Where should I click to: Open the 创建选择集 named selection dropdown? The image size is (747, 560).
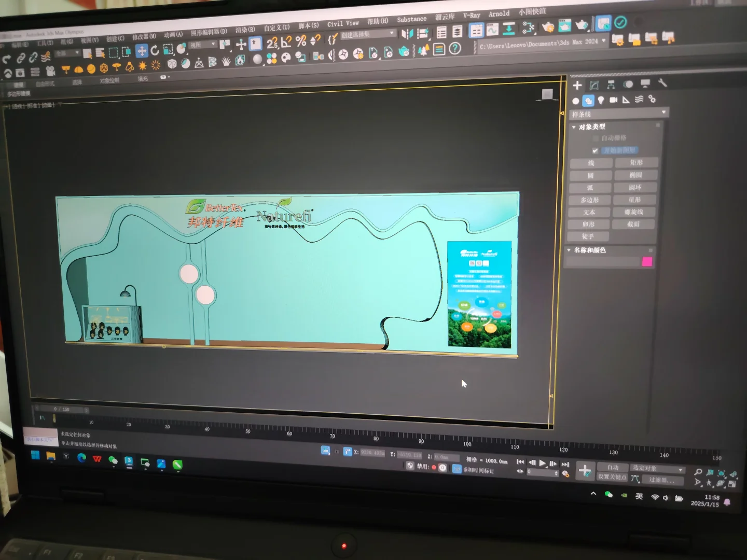click(x=368, y=34)
